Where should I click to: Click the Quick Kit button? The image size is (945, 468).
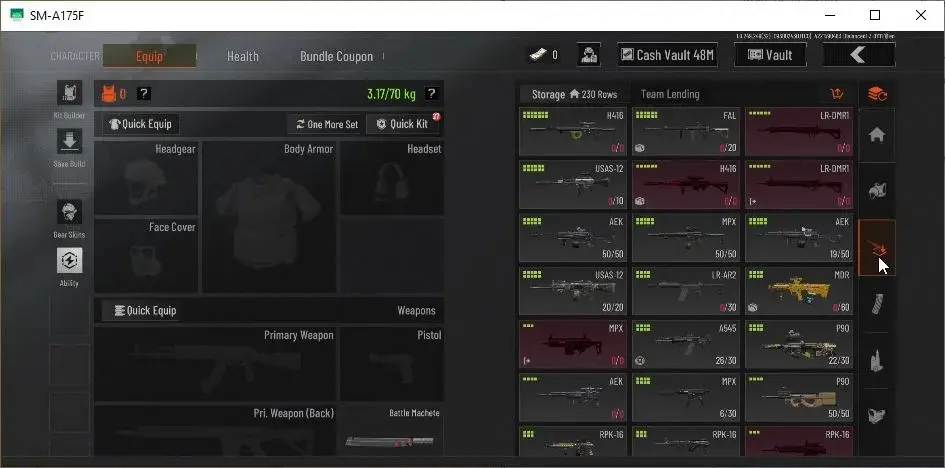click(x=403, y=124)
